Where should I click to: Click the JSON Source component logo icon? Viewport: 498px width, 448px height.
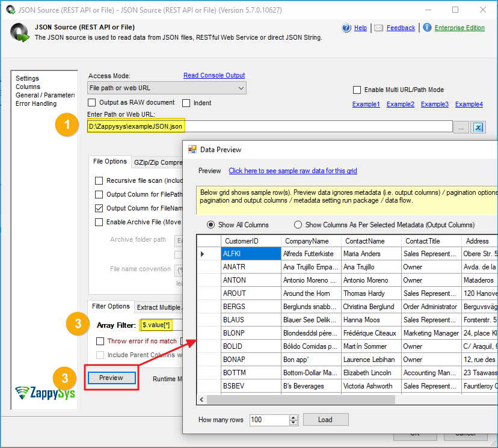click(x=20, y=32)
